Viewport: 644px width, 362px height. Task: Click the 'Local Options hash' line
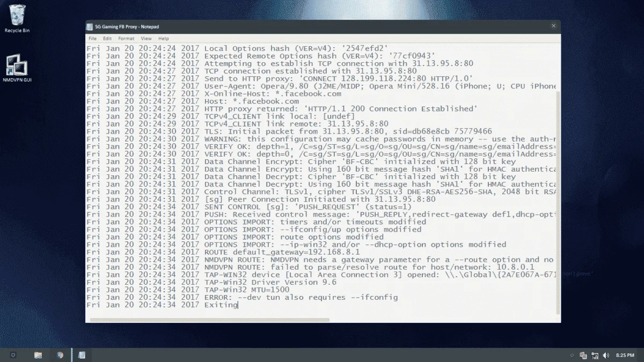(x=237, y=48)
